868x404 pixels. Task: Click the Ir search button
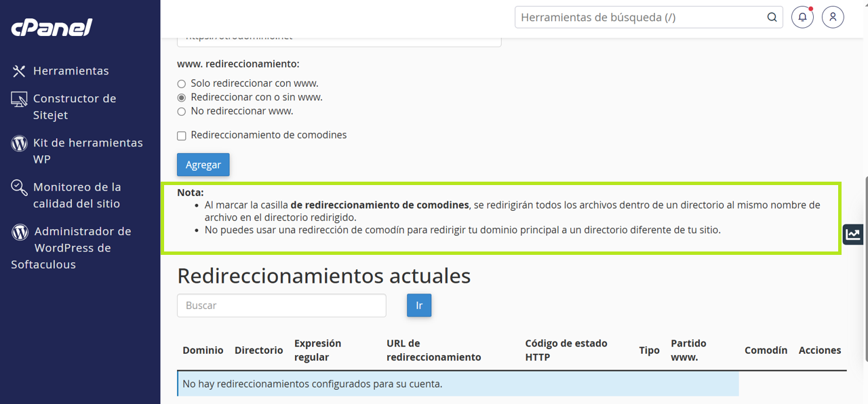(x=419, y=306)
